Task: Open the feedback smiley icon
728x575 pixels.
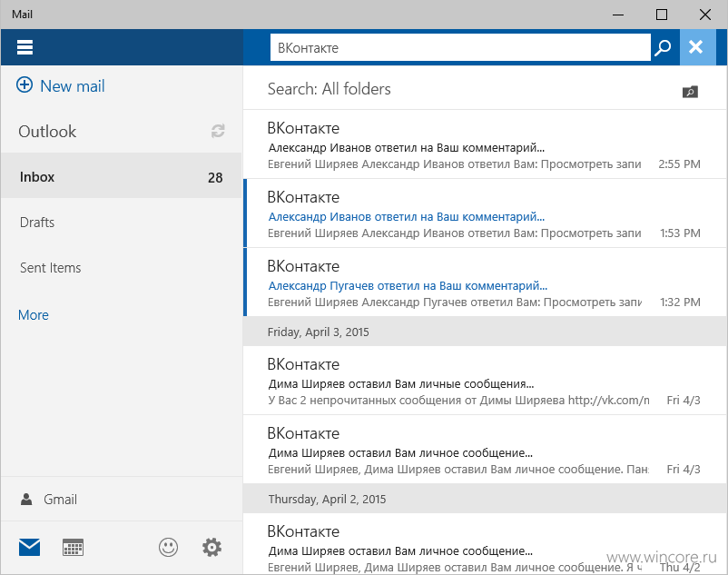Action: pos(168,547)
